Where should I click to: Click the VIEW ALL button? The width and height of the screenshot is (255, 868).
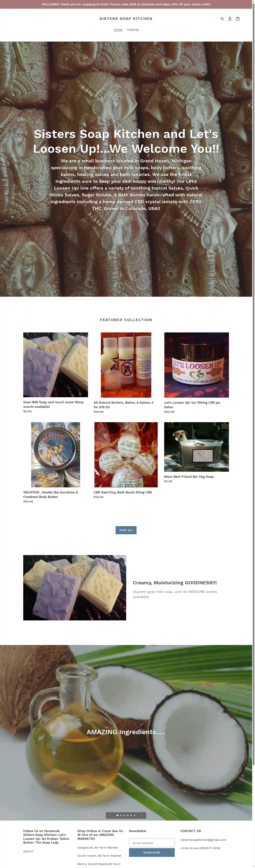point(126,530)
